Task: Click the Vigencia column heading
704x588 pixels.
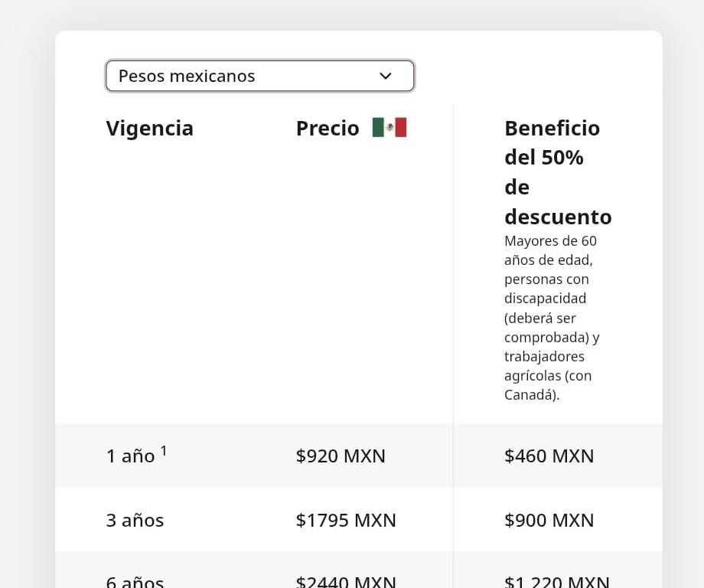Action: click(150, 128)
